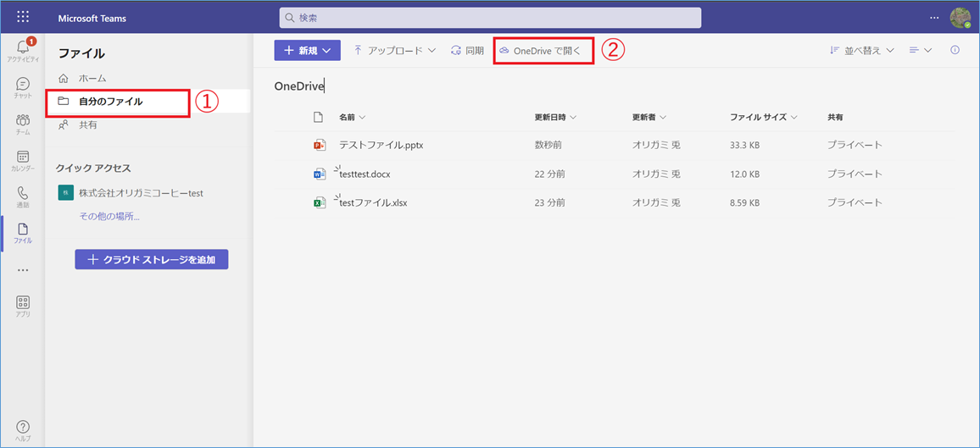Go to Chat in the left rail

point(23,87)
